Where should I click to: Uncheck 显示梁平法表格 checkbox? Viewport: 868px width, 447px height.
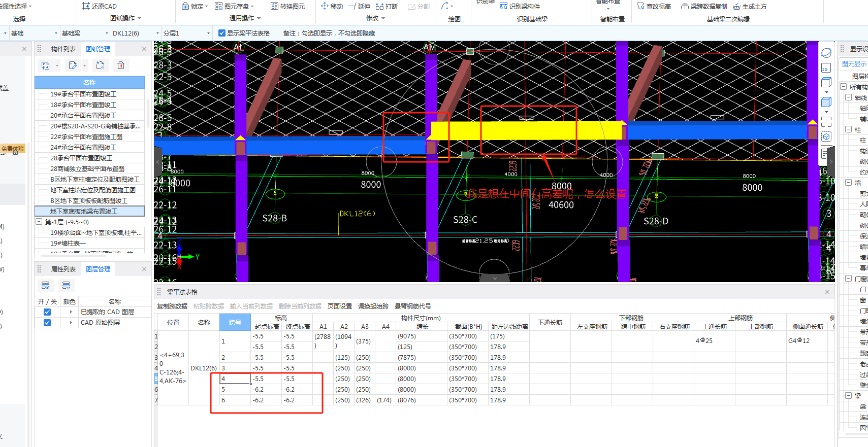click(222, 33)
